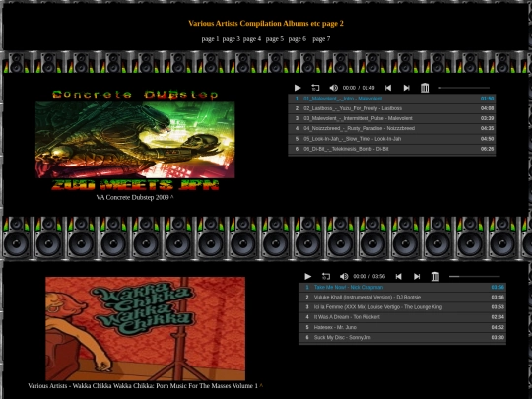Viewport: 532px width, 399px height.
Task: Click caret link after Wakka Chikka caption
Action: 261,385
